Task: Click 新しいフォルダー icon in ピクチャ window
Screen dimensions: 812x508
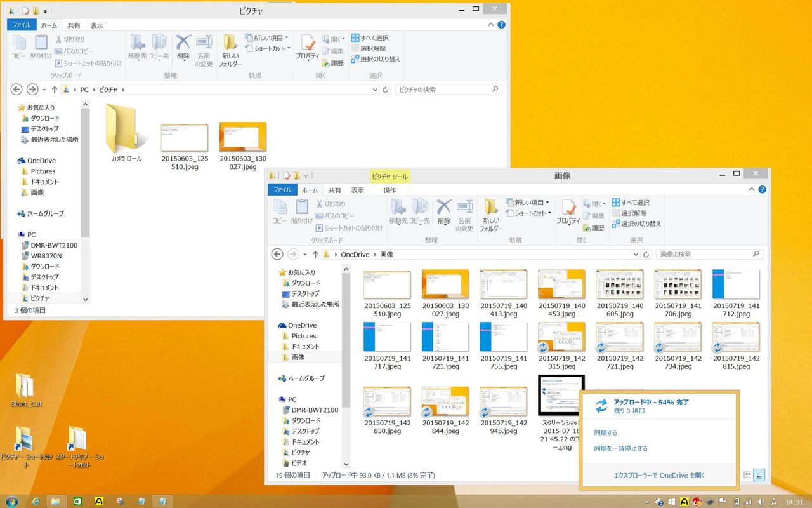Action: coord(230,50)
